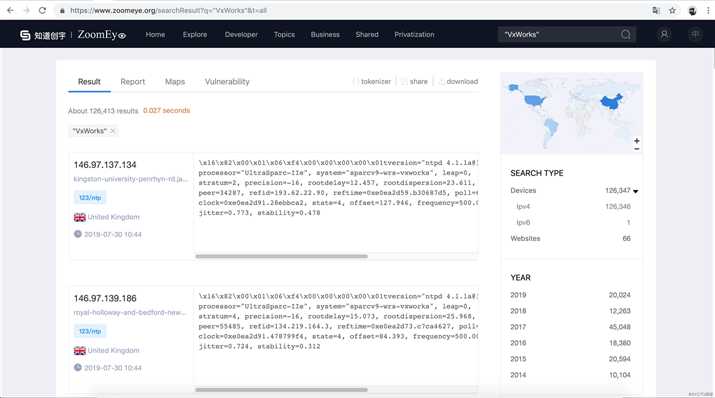Filter by ipv4 devices
This screenshot has height=398, width=715.
coord(523,207)
